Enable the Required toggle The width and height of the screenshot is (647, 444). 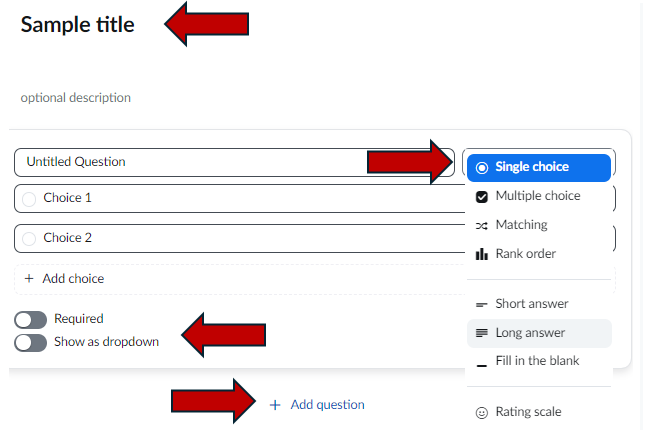pos(31,320)
